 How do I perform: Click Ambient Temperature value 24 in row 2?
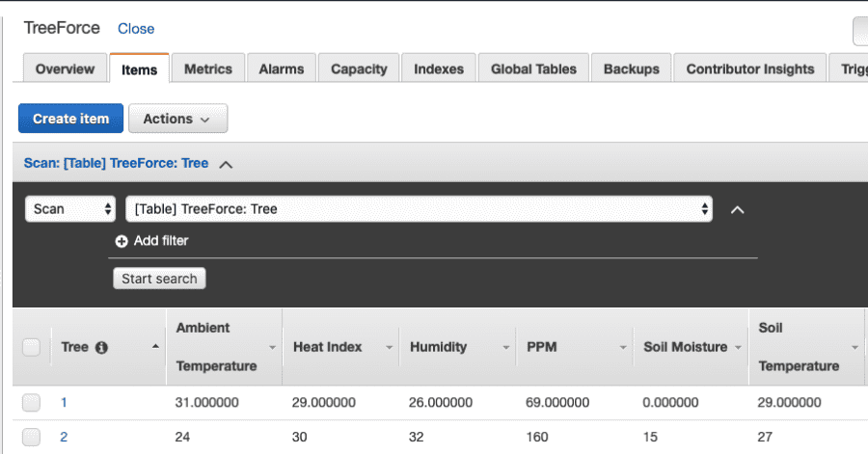click(x=182, y=437)
